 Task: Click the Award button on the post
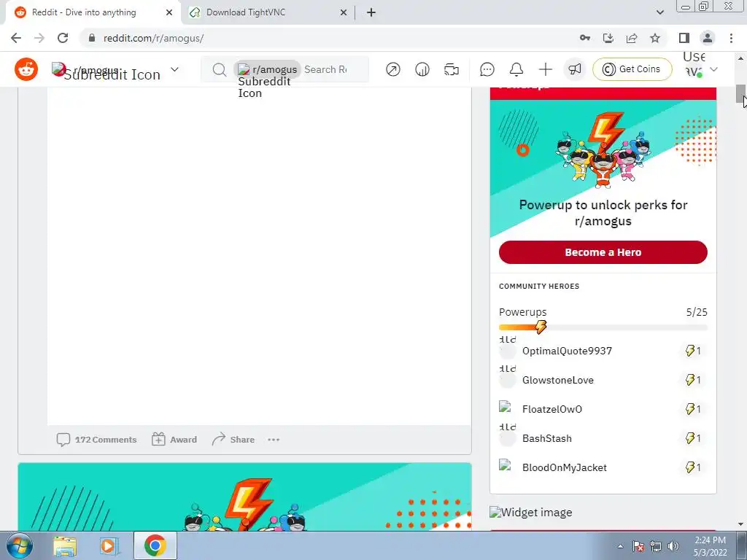click(174, 440)
